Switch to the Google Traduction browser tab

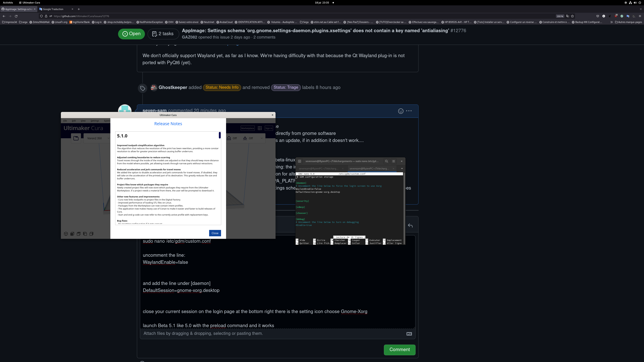pos(53,9)
